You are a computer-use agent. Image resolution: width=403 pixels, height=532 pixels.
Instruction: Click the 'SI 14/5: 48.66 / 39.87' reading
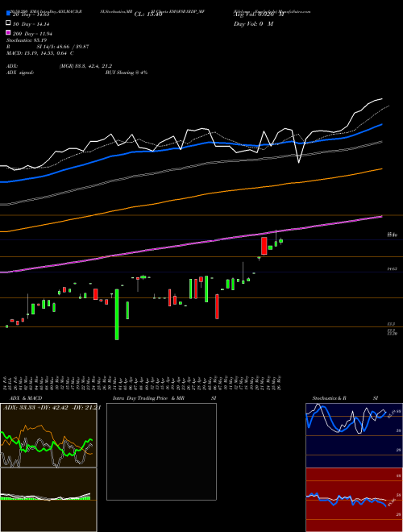tap(63, 47)
